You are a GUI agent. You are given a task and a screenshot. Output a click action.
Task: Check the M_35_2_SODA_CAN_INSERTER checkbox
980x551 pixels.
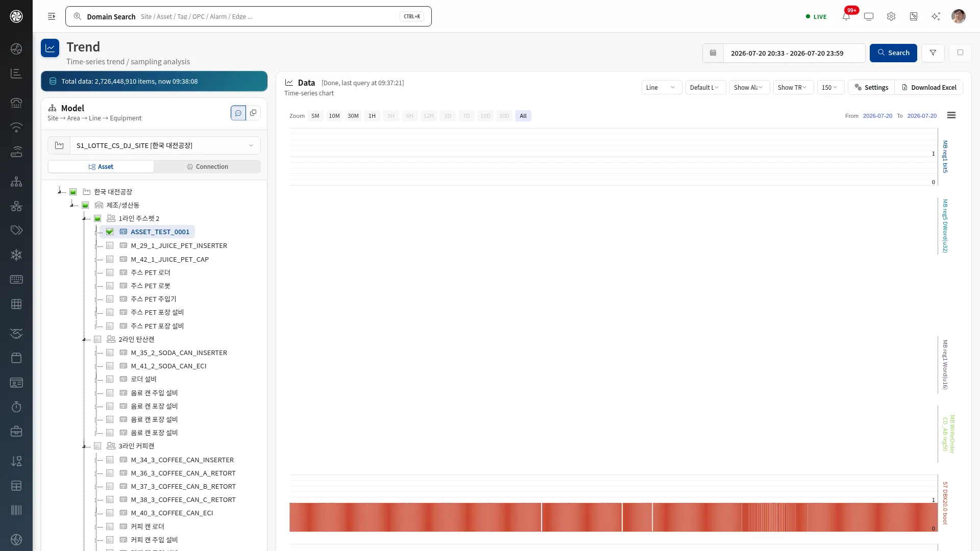pos(110,353)
